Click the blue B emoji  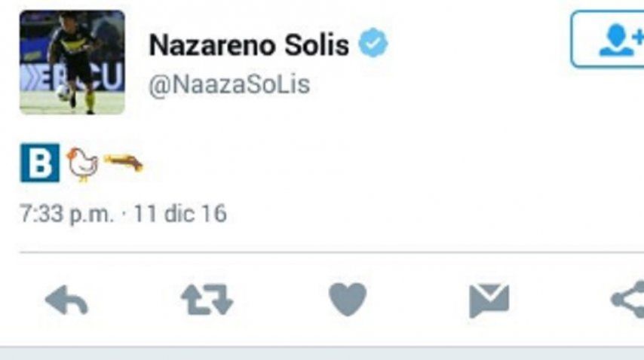pyautogui.click(x=40, y=163)
